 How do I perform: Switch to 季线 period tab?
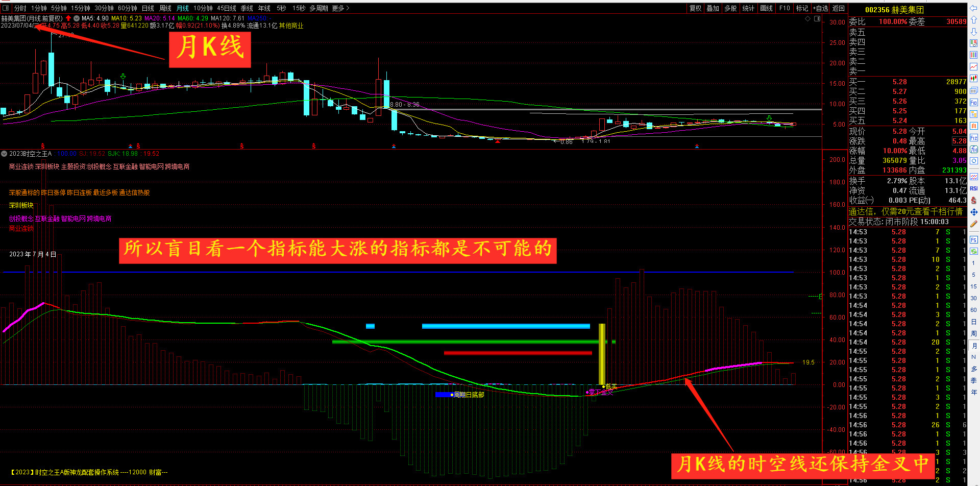[247, 8]
